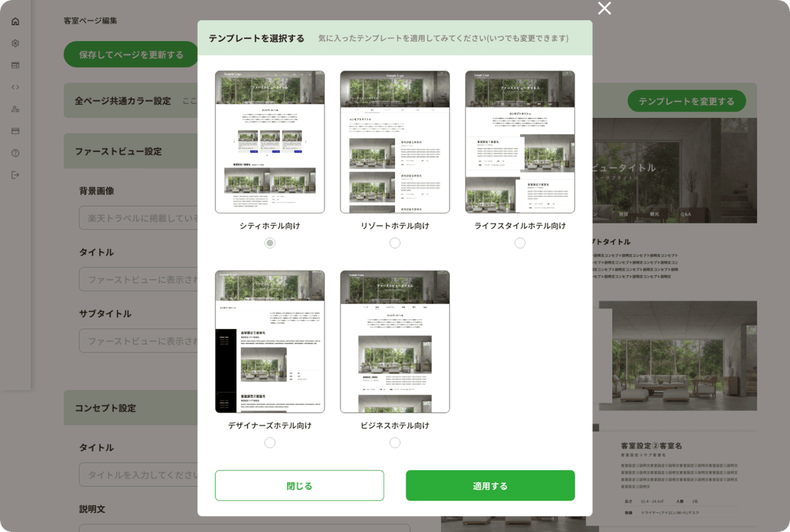Click テンプレートを変更する button in background
The width and height of the screenshot is (790, 532).
click(687, 101)
